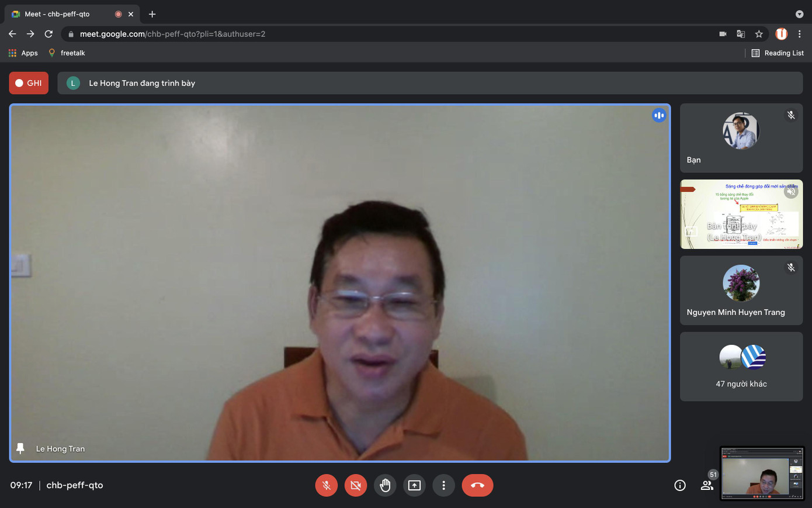The width and height of the screenshot is (812, 508).
Task: Open the Chrome three-dot menu
Action: [x=800, y=34]
